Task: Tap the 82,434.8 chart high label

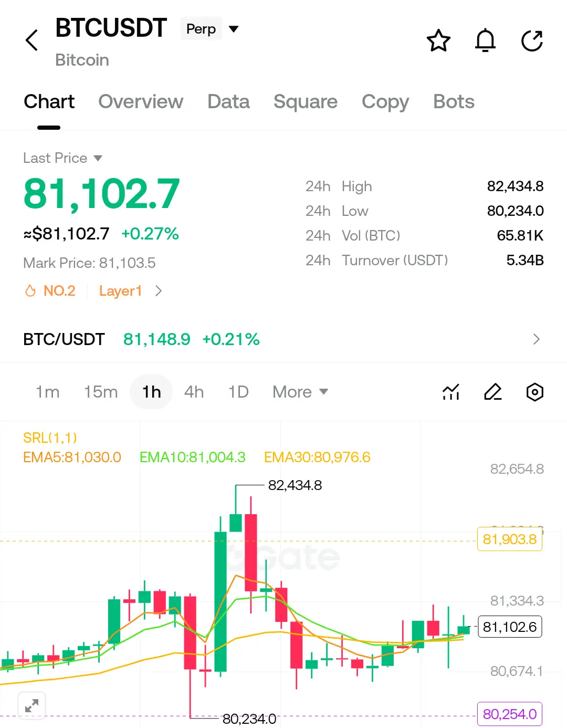Action: tap(295, 485)
